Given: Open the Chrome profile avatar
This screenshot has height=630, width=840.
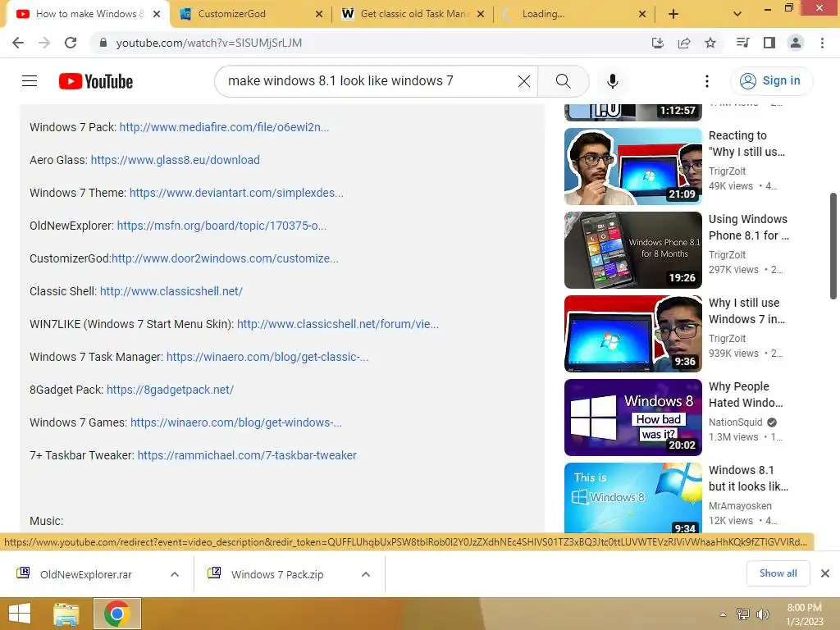Looking at the screenshot, I should tap(796, 43).
